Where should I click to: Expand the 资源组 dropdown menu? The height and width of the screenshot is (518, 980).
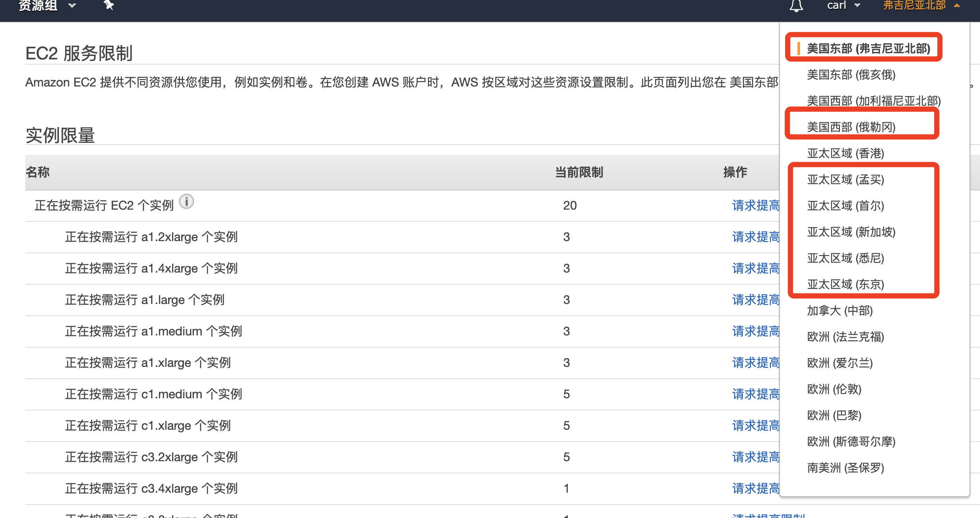click(46, 5)
